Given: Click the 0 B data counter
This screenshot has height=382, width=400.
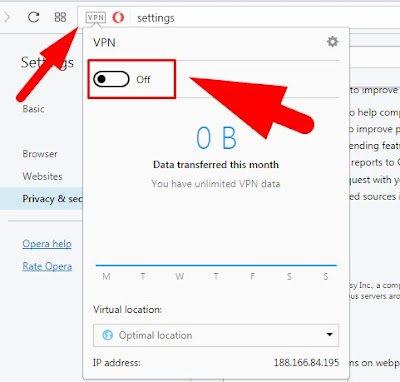Looking at the screenshot, I should tap(216, 138).
